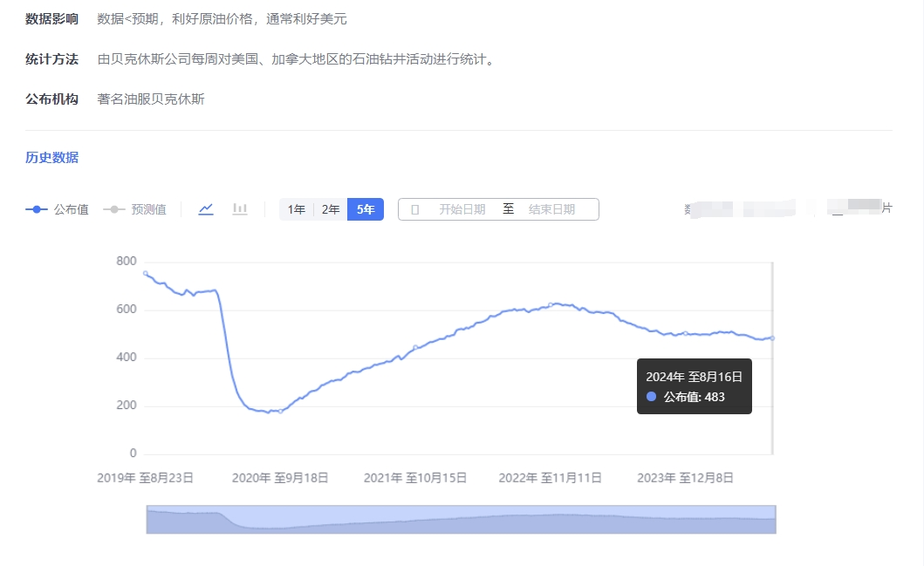924x566 pixels.
Task: Click the 公布机构 label
Action: (x=51, y=99)
